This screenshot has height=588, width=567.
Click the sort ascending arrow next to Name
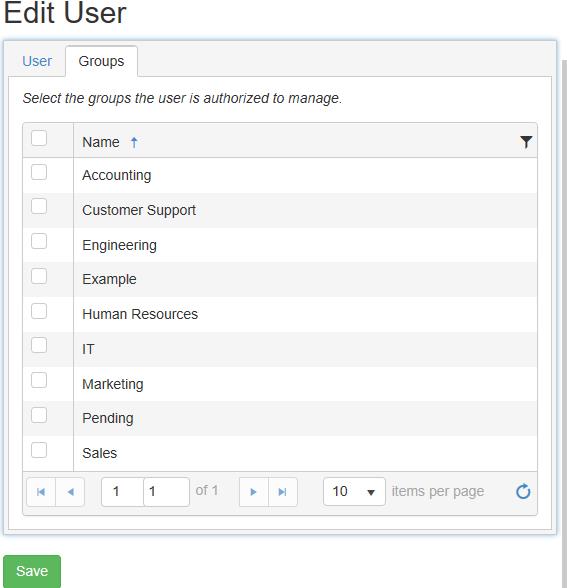pyautogui.click(x=134, y=142)
